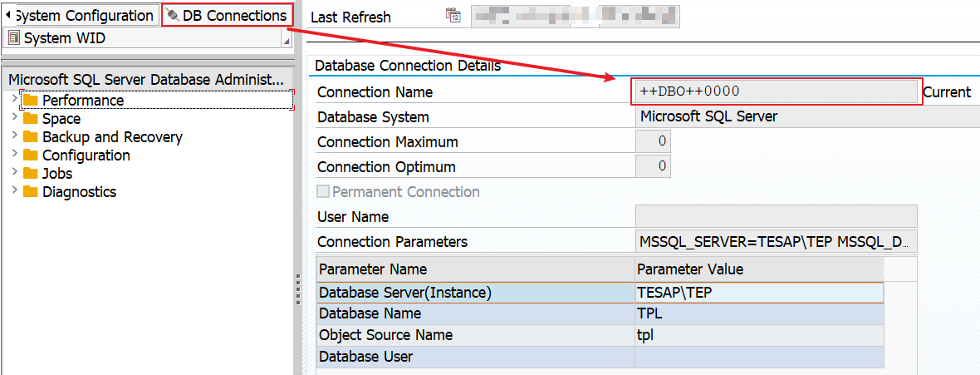
Task: Expand the Backup and Recovery folder
Action: click(x=14, y=135)
